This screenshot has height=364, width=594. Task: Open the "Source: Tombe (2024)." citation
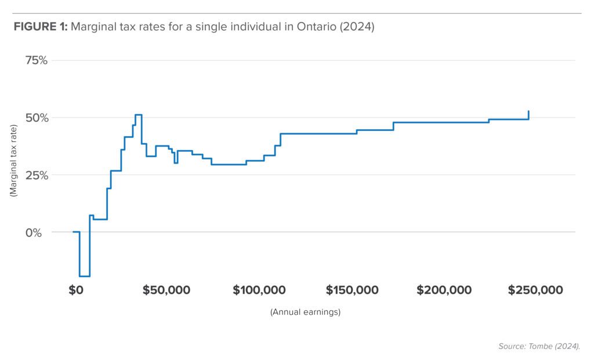coord(539,346)
